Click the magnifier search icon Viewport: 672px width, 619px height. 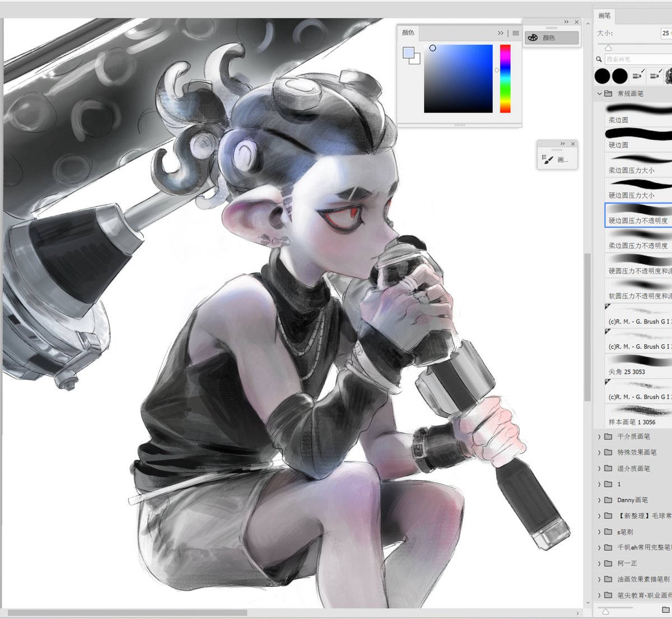599,59
